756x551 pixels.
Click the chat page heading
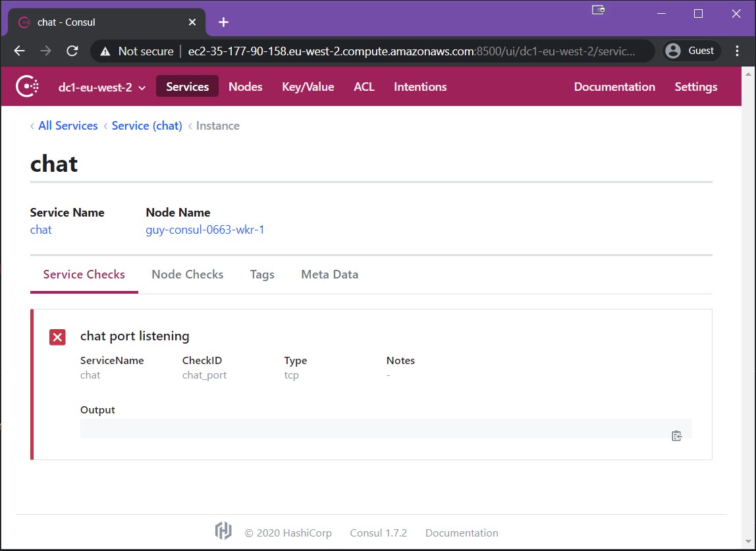(54, 164)
